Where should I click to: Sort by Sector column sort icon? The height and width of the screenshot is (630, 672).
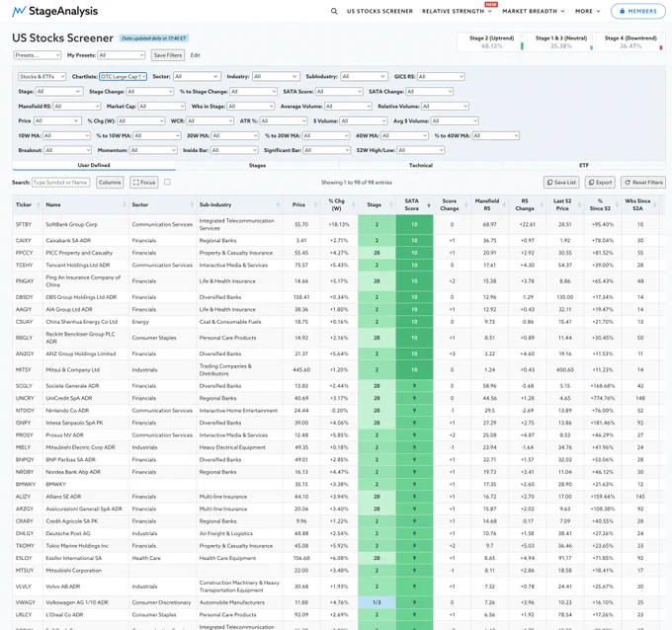tap(192, 205)
